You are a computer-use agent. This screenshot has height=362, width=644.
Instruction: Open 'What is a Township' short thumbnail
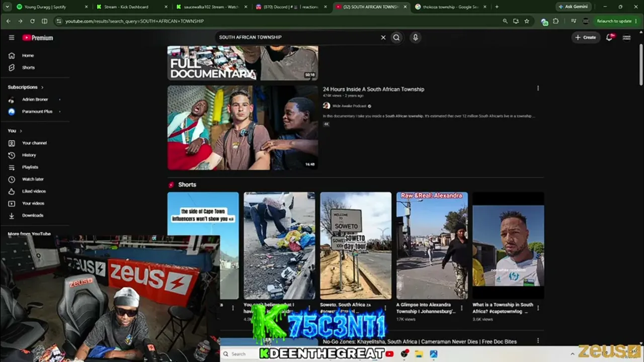click(x=508, y=246)
